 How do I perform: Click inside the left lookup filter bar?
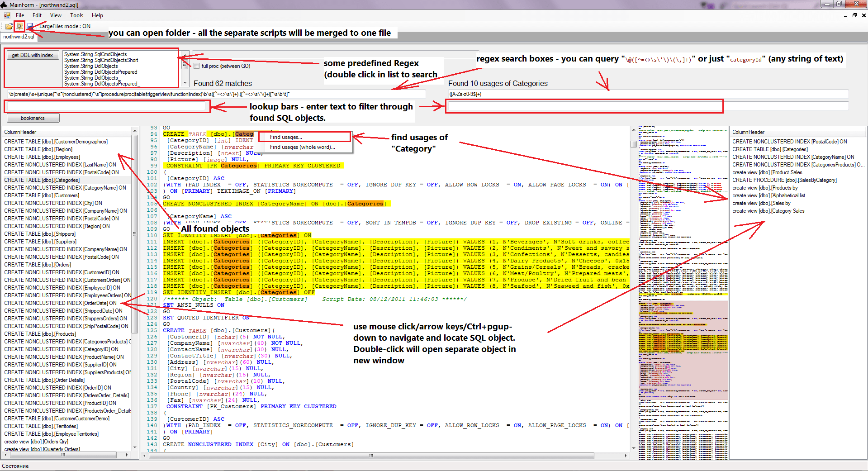click(x=106, y=106)
